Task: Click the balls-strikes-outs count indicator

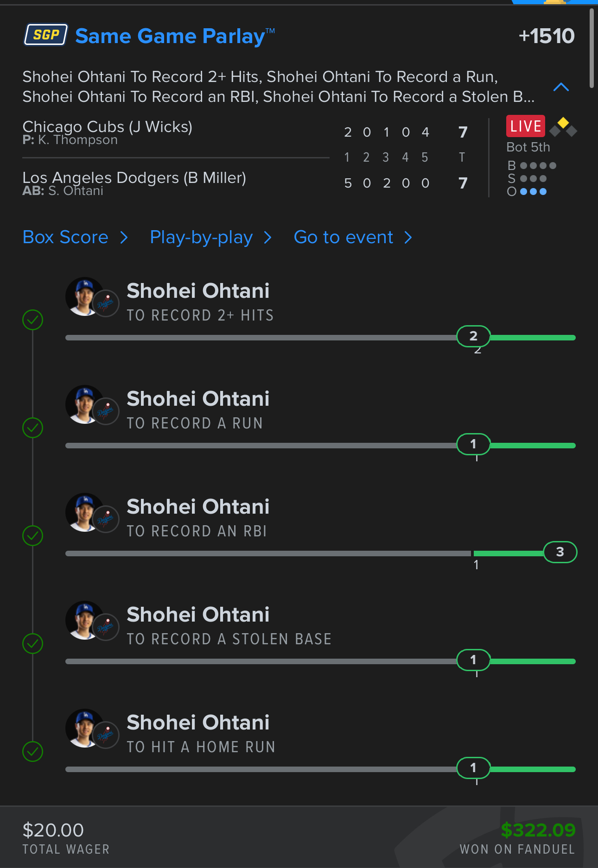Action: tap(531, 178)
